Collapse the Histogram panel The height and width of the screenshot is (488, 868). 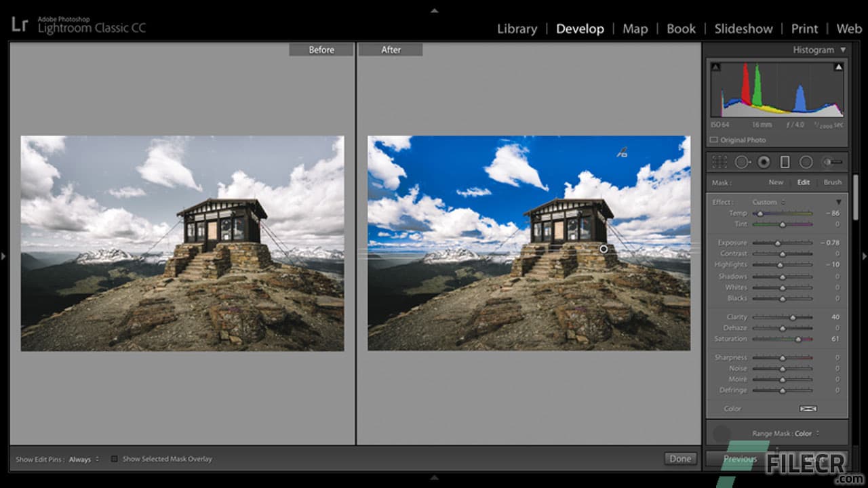[843, 49]
